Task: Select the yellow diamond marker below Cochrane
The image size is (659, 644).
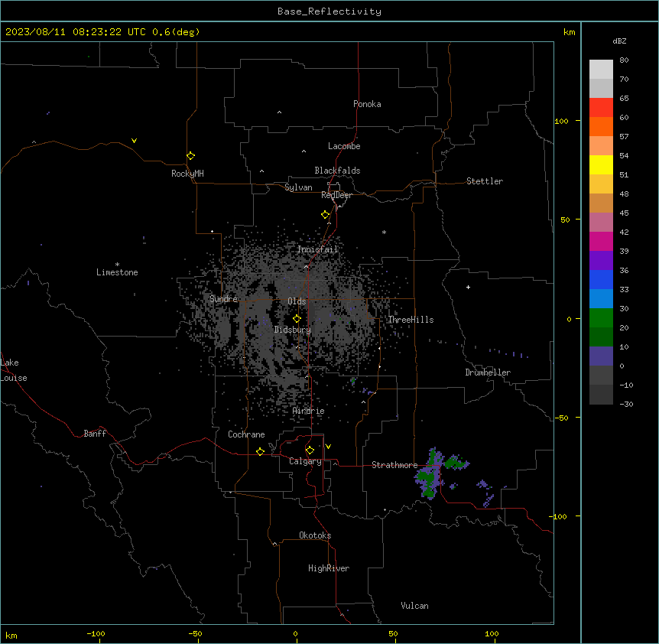Action: pyautogui.click(x=260, y=451)
